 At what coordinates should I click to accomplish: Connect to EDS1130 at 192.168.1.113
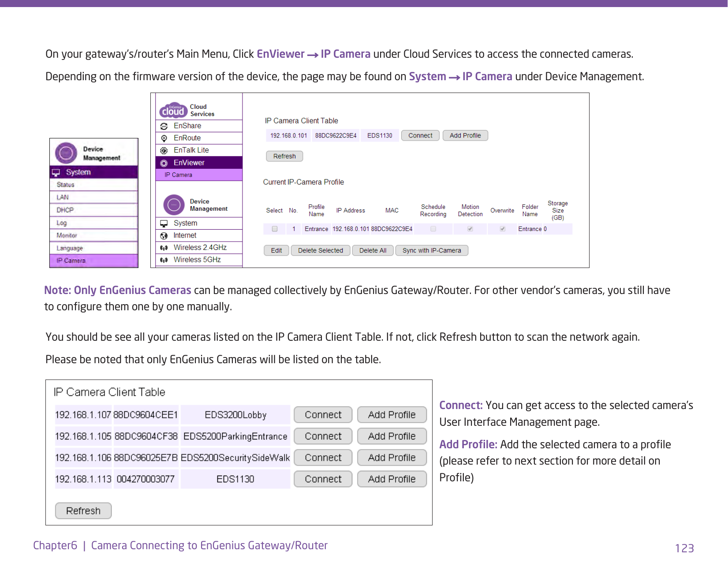pyautogui.click(x=323, y=479)
